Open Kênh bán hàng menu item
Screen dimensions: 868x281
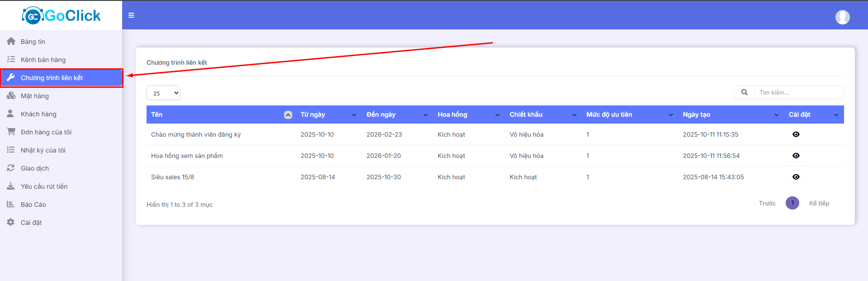(43, 60)
